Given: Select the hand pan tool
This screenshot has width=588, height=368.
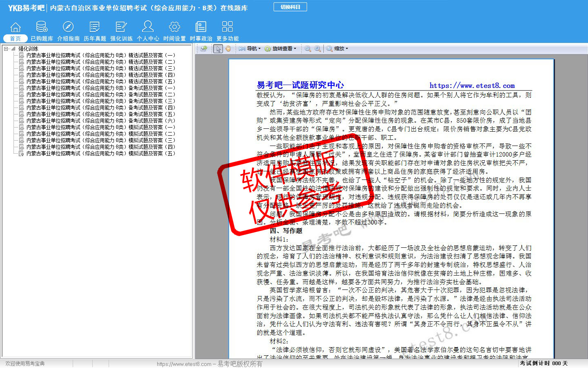Looking at the screenshot, I should coord(228,49).
